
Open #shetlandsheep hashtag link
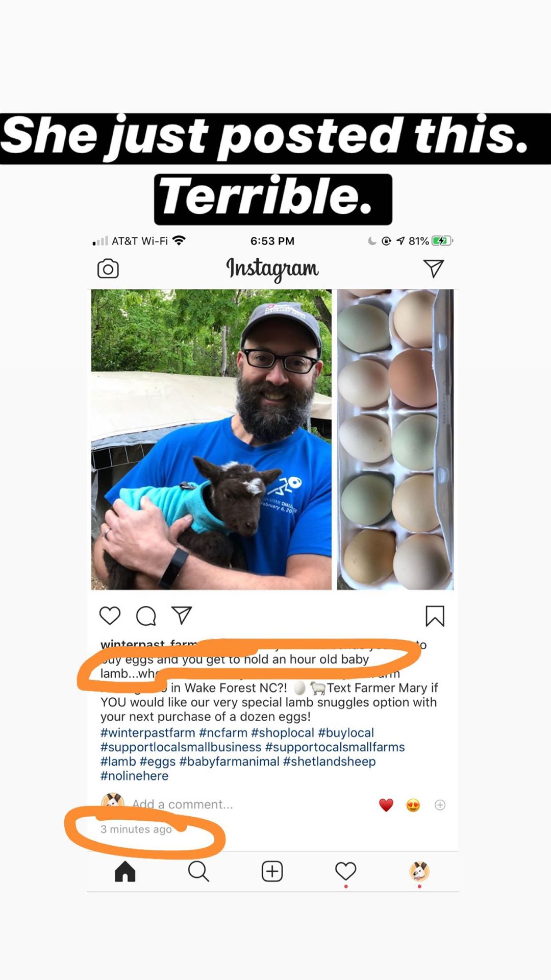(329, 762)
